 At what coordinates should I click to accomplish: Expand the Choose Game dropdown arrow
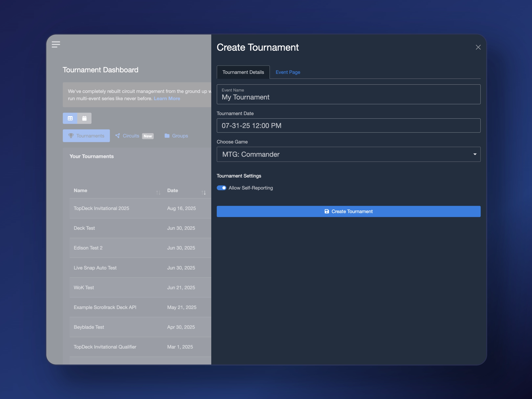click(x=475, y=154)
